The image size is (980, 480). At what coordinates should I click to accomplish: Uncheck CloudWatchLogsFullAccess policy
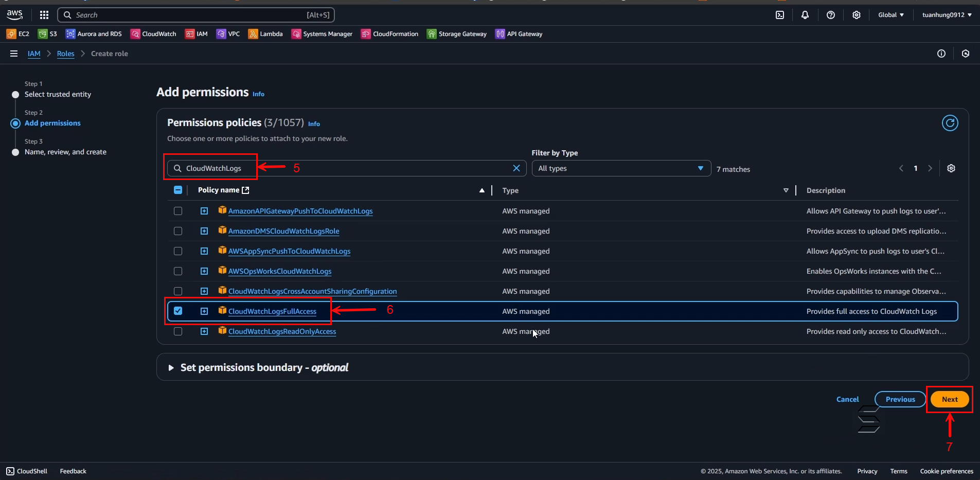click(178, 311)
